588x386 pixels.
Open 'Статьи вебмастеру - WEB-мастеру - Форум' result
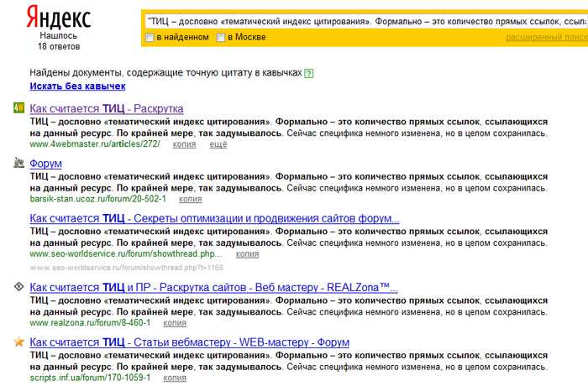[189, 342]
